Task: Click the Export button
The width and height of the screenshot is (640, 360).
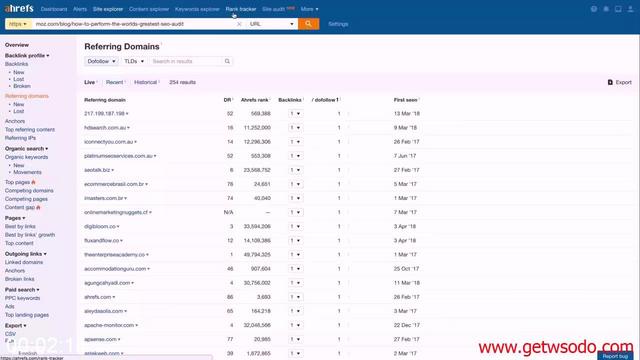Action: coord(620,82)
